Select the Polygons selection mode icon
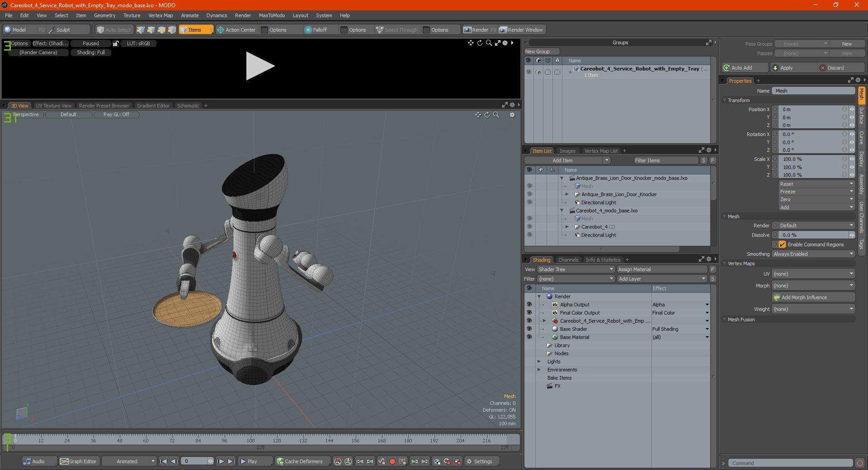868x470 pixels. (161, 30)
